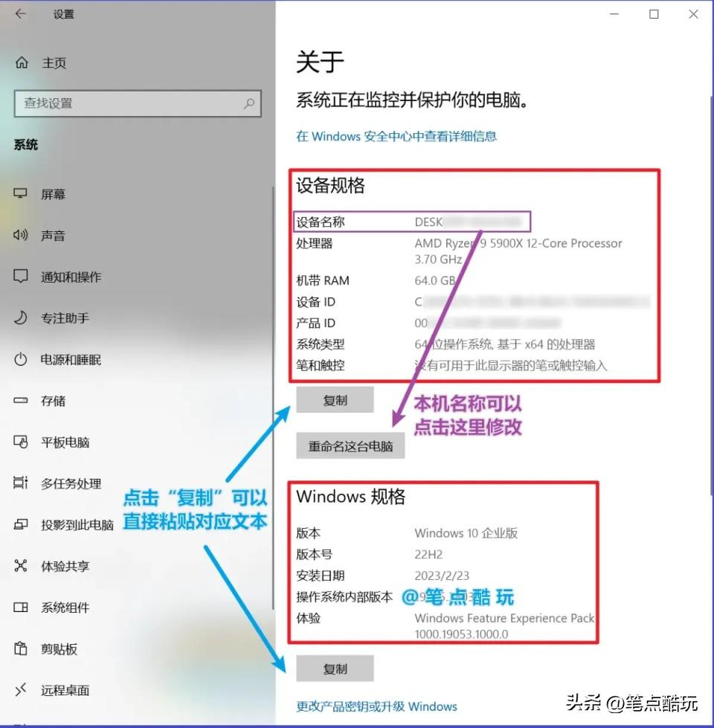Click the sidebar navigation scrollbar
The height and width of the screenshot is (728, 714).
pyautogui.click(x=273, y=399)
